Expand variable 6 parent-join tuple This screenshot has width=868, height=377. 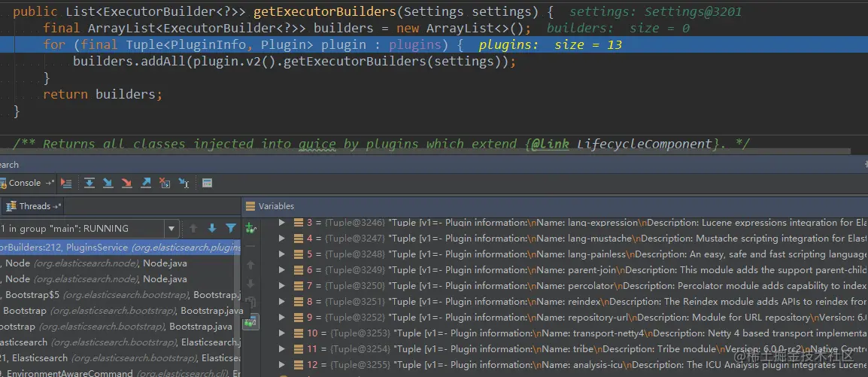[282, 270]
